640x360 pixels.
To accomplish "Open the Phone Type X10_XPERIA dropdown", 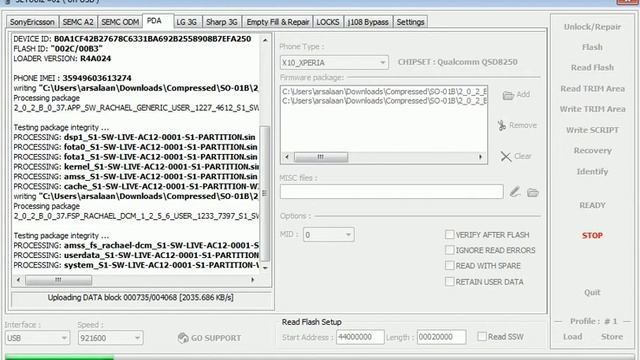I will pyautogui.click(x=334, y=62).
